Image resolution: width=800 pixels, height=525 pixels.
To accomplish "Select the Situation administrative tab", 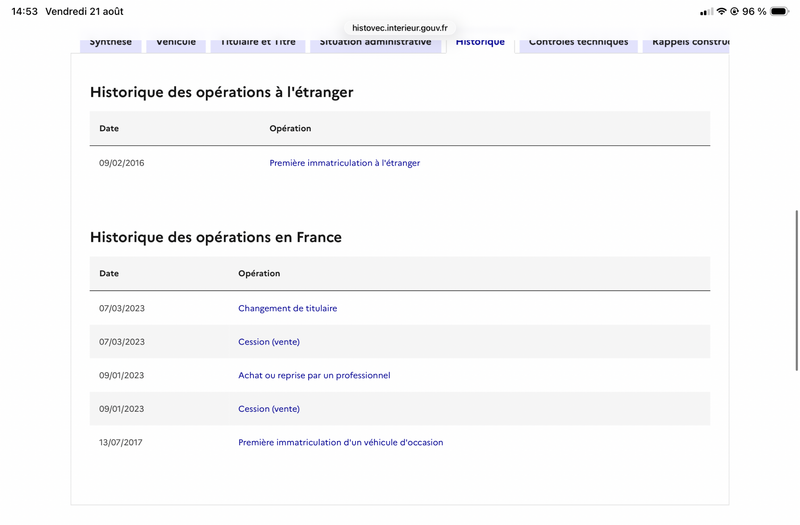I will point(376,43).
